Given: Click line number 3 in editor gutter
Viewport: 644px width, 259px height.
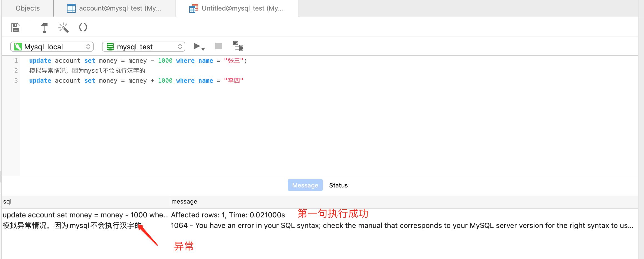Looking at the screenshot, I should (16, 80).
